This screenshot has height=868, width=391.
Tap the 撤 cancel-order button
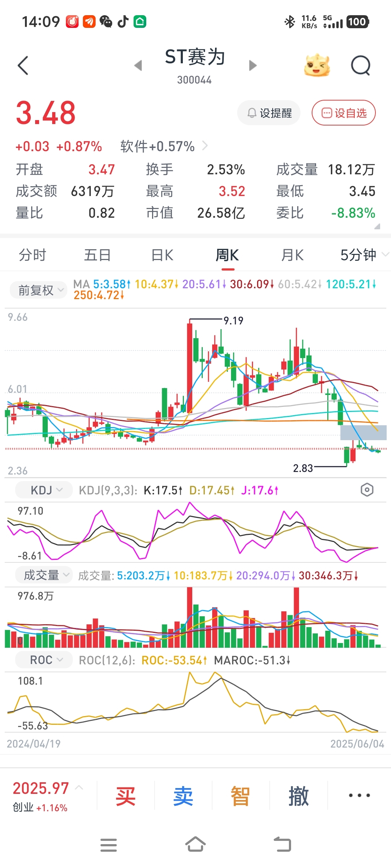[299, 796]
